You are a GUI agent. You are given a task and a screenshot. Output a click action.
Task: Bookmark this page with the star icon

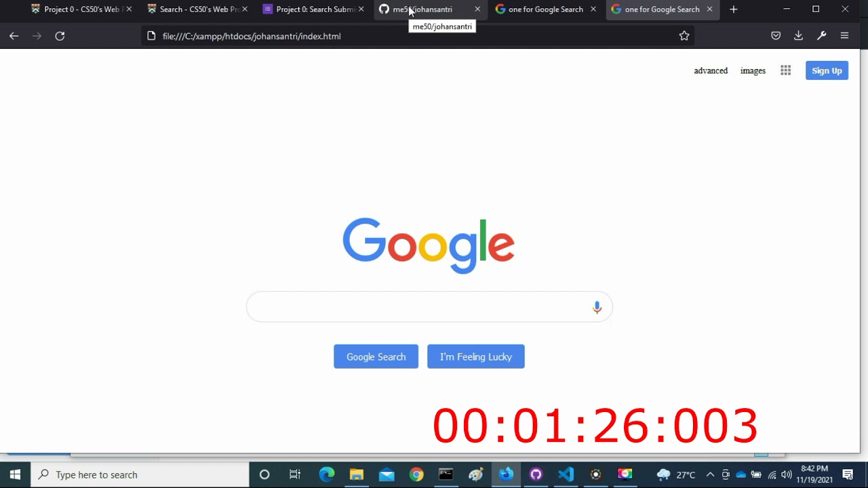click(684, 36)
